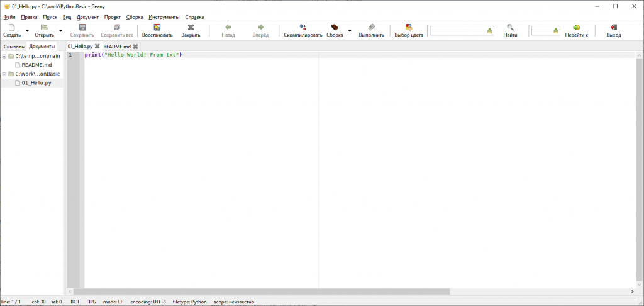Click the Найти magnifier icon

tap(510, 28)
